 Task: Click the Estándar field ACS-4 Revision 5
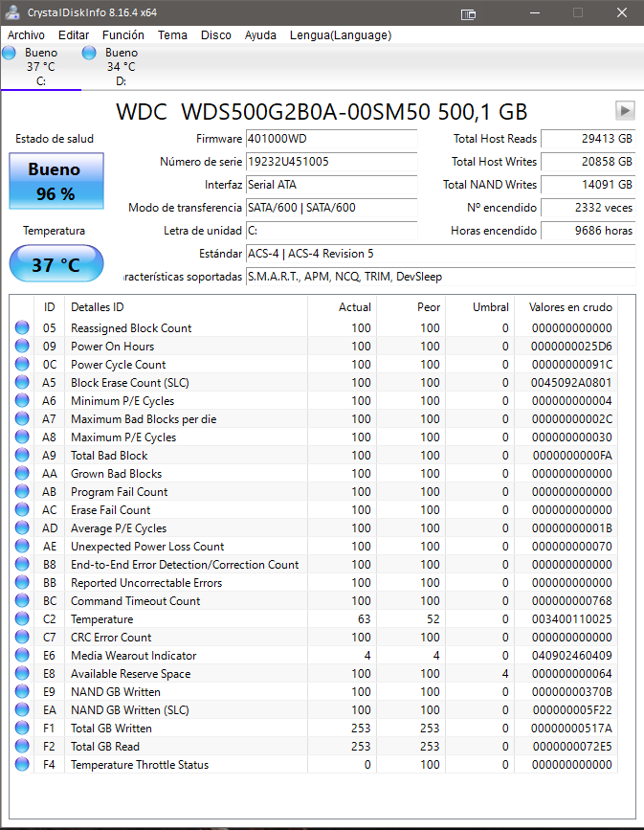tap(440, 254)
